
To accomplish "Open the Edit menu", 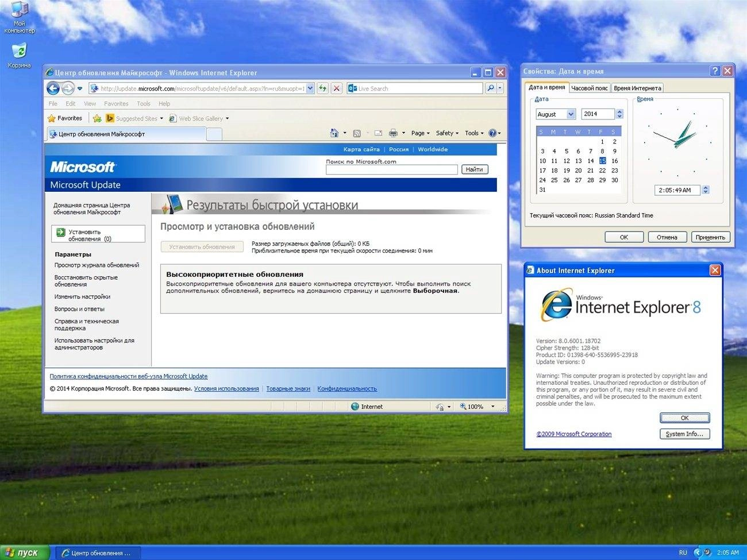I will pos(71,104).
